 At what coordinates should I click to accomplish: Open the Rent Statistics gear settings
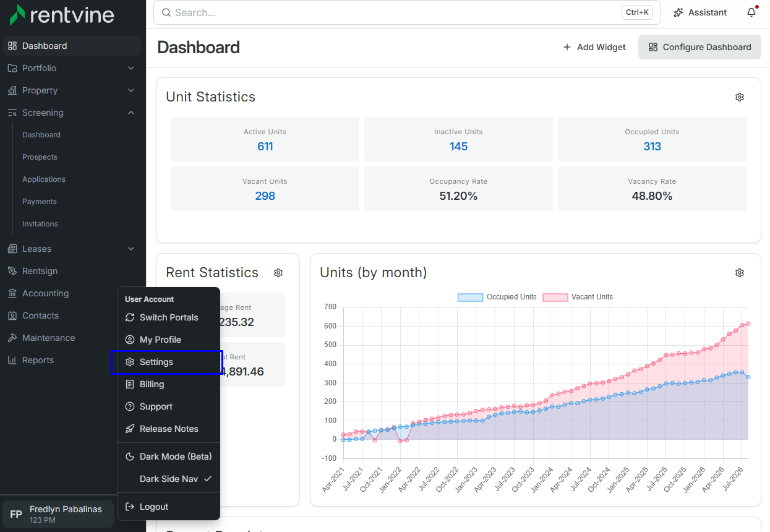[278, 273]
